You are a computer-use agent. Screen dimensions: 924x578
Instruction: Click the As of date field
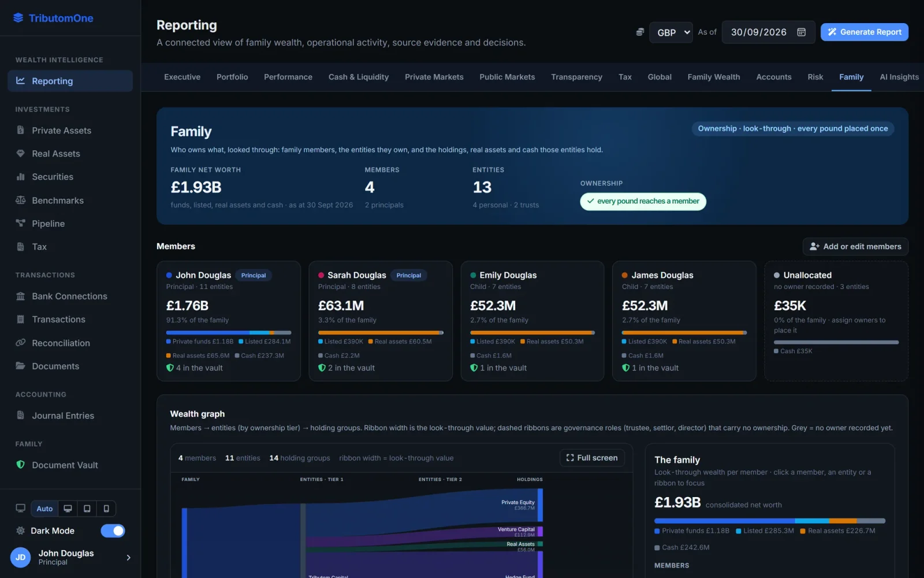tap(768, 32)
